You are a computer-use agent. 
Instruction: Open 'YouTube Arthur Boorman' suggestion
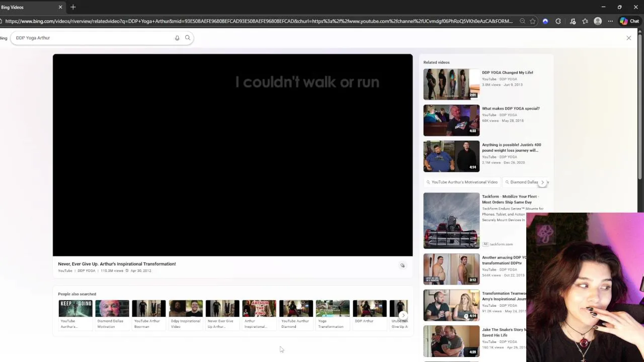coord(149,315)
